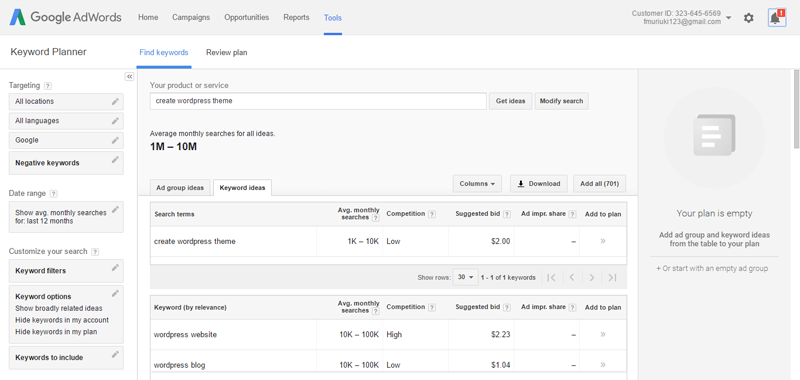Viewport: 800px width, 380px height.
Task: Open the Review plan tab
Action: [227, 52]
